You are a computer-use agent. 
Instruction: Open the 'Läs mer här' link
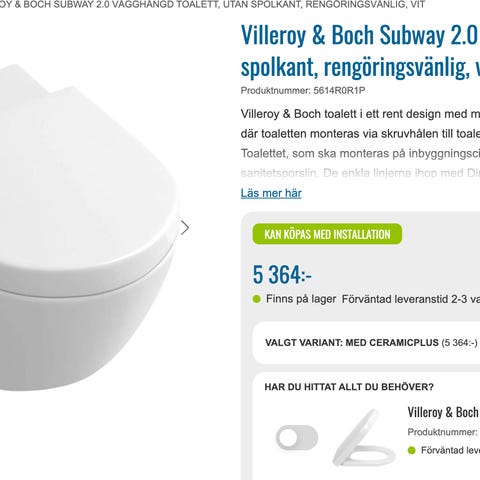click(271, 193)
